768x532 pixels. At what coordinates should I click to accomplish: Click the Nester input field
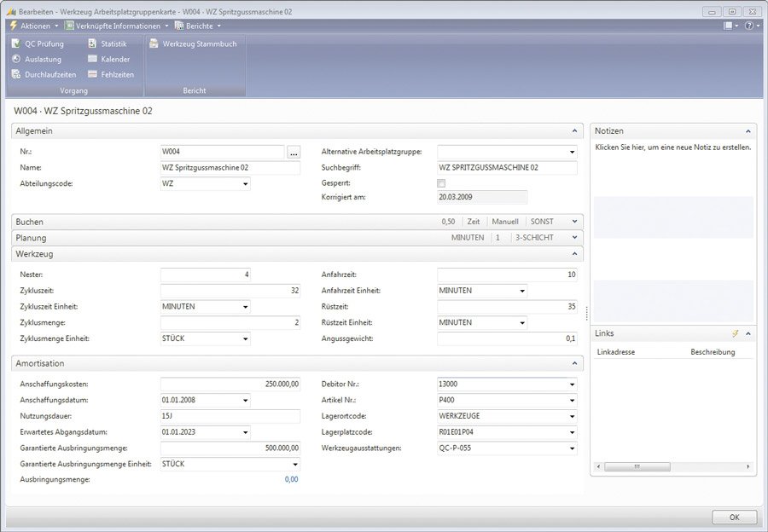tap(205, 275)
